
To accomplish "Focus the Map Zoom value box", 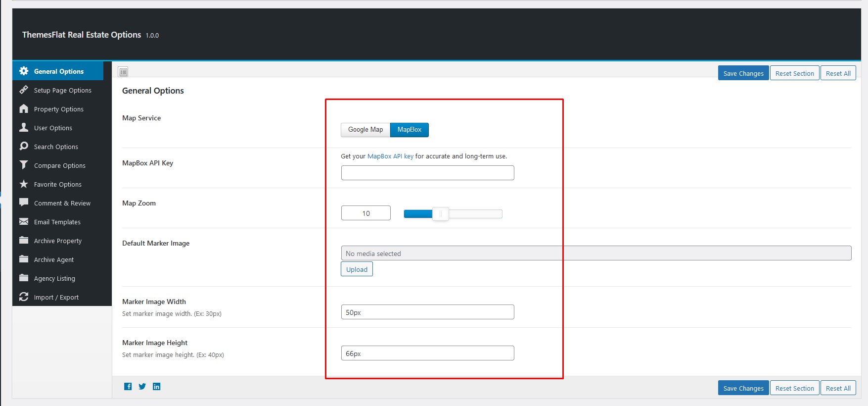I will 366,213.
